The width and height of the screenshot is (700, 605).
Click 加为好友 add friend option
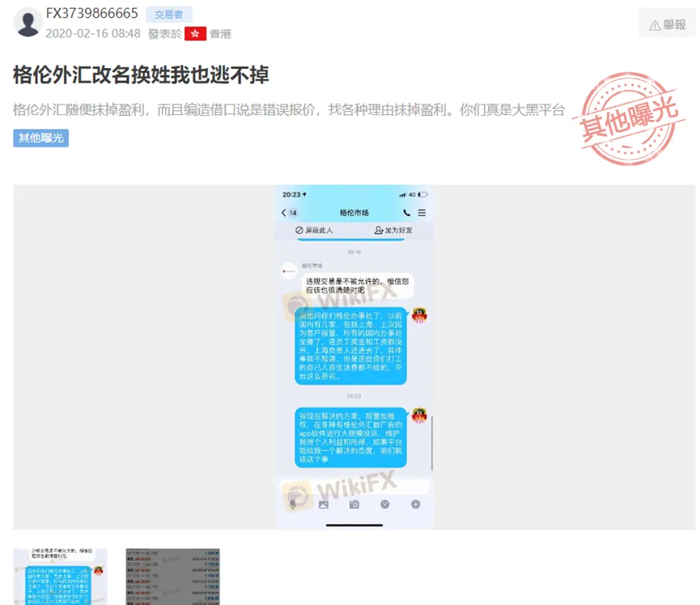[393, 230]
